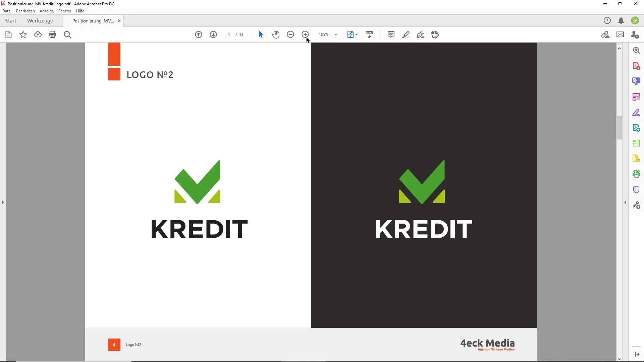Switch to the Start tab
The width and height of the screenshot is (644, 362).
click(11, 21)
